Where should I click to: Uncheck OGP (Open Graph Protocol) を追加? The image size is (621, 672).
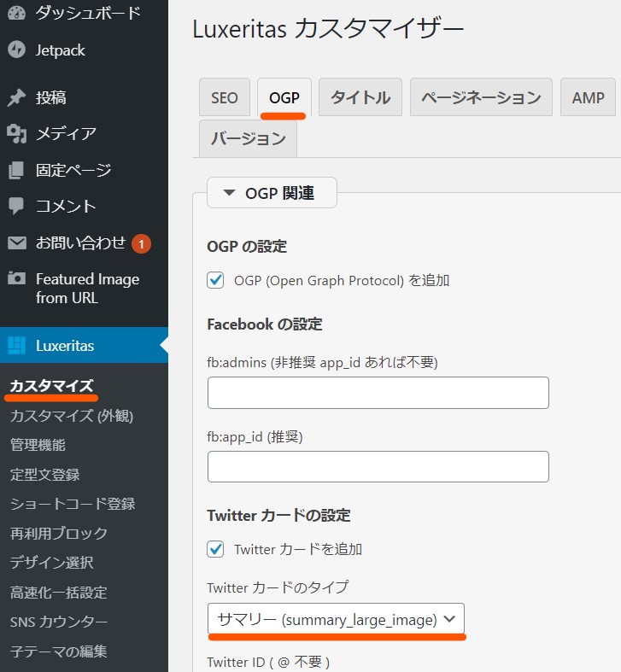click(x=215, y=280)
